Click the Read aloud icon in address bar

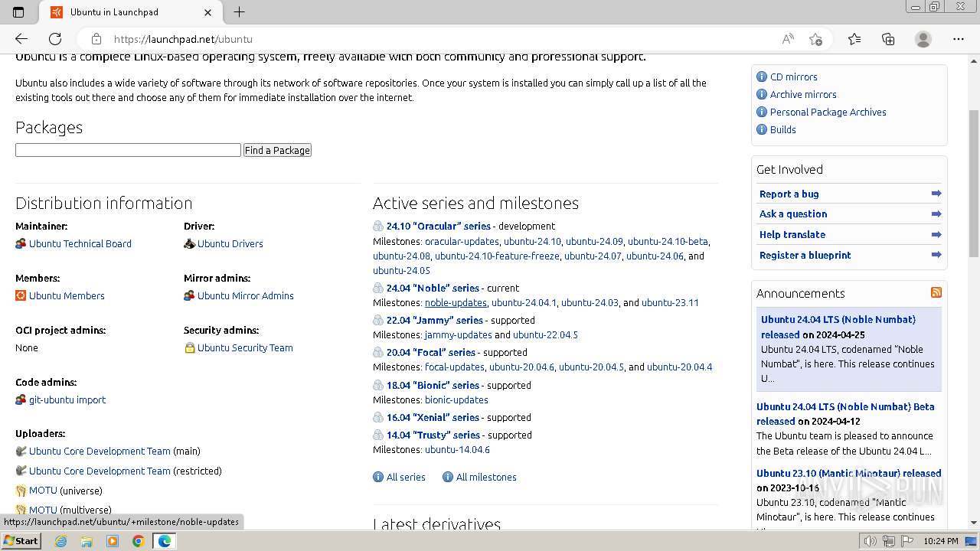click(x=787, y=39)
